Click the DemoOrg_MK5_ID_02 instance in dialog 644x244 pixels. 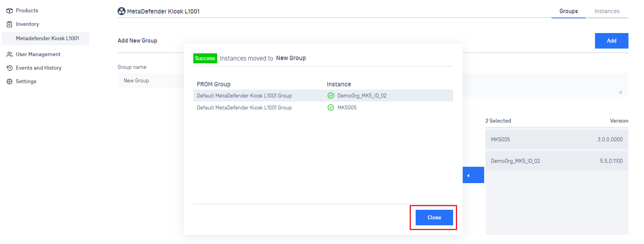pos(362,96)
